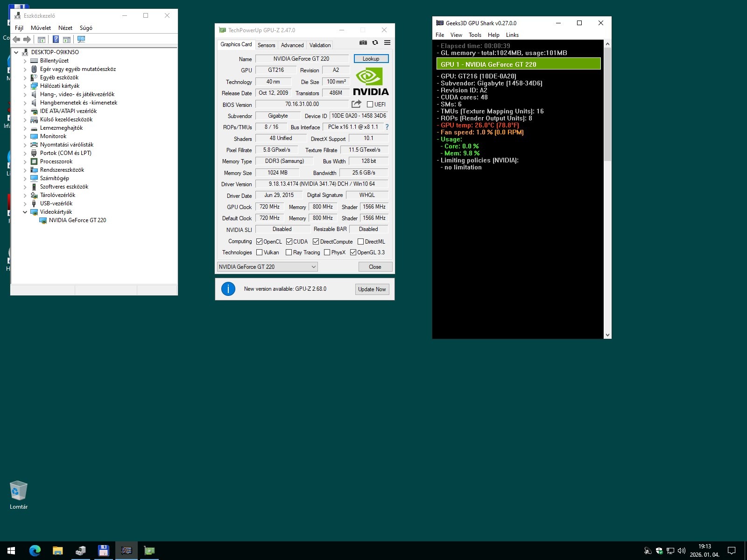Image resolution: width=747 pixels, height=560 pixels.
Task: Click the Forward arrow in Eszközkezelő toolbar
Action: [27, 40]
